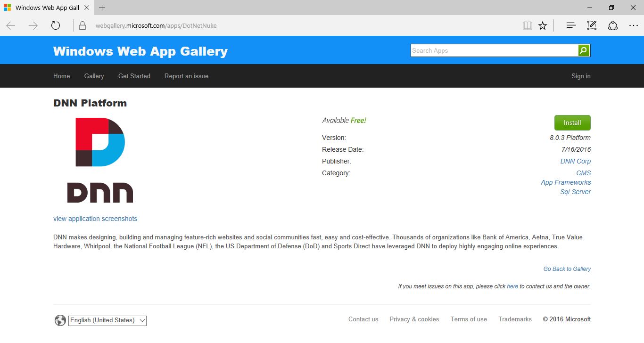This screenshot has width=644, height=343.
Task: Add page to favorites star icon
Action: point(543,26)
